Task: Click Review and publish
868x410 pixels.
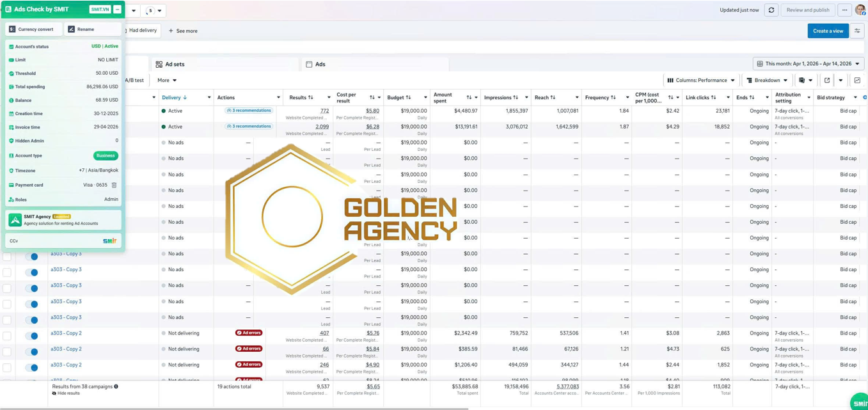Action: 808,10
